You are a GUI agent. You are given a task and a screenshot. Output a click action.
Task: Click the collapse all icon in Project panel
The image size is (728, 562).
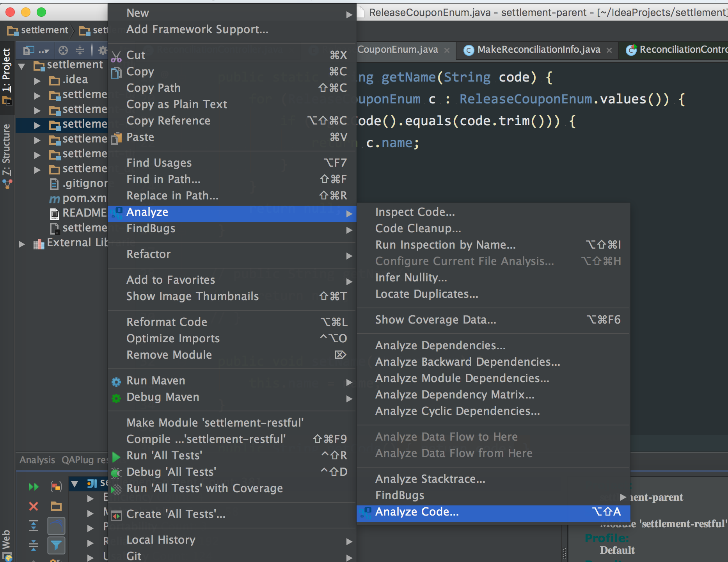point(80,50)
